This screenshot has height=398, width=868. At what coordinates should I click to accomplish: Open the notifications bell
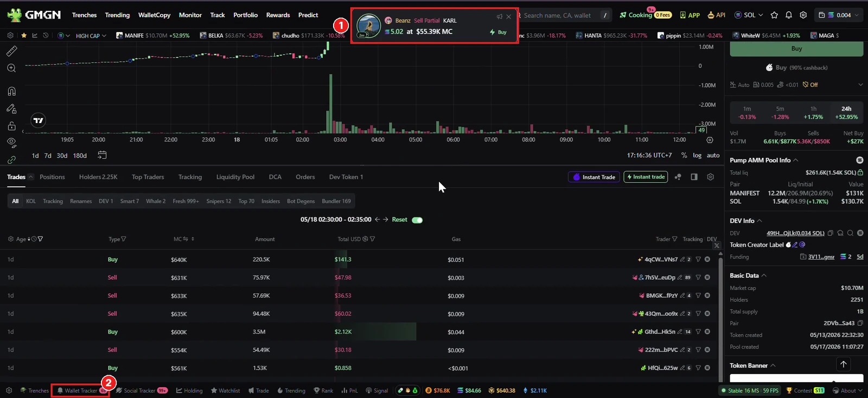(789, 15)
